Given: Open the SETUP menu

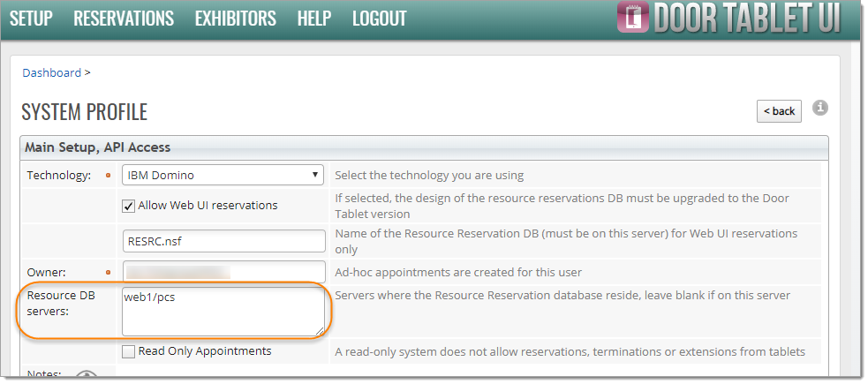Looking at the screenshot, I should [x=31, y=19].
